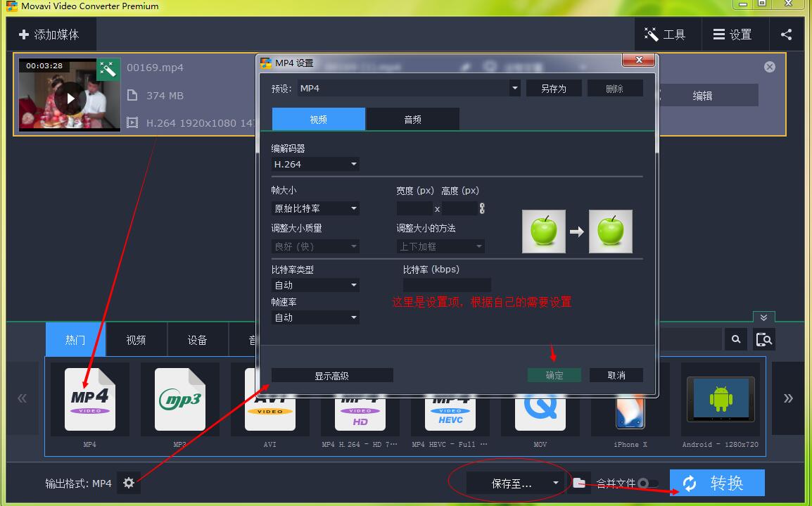Show previous formats with left double-arrow

(x=23, y=398)
